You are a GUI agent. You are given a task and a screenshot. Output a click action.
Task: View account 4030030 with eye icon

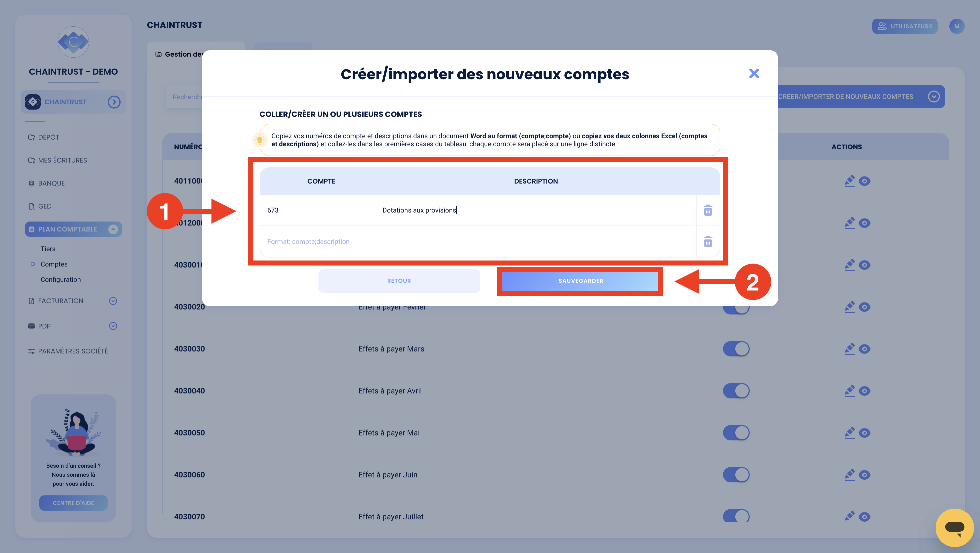(864, 349)
